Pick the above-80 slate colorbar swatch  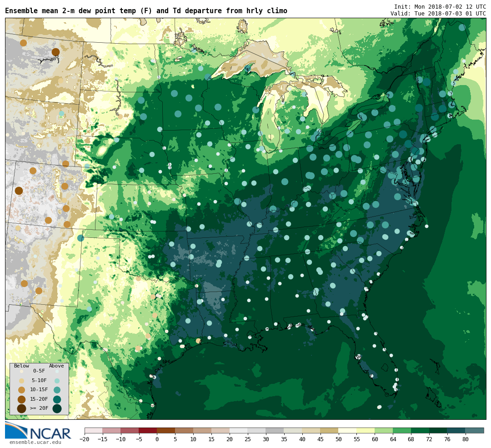[475, 430]
